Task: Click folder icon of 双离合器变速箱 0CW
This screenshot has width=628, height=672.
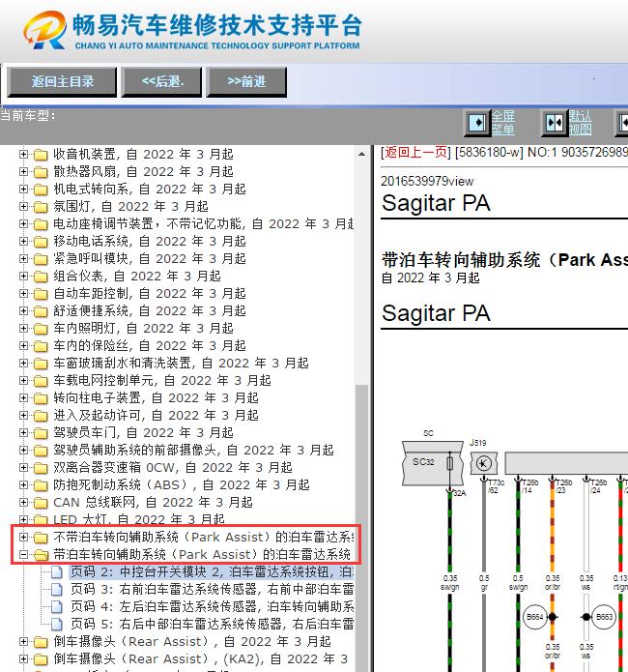Action: (41, 468)
